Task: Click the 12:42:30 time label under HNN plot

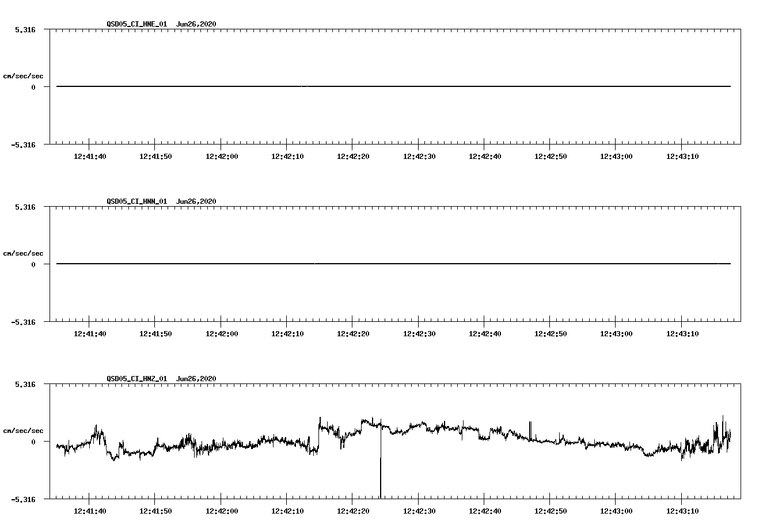Action: (x=419, y=334)
